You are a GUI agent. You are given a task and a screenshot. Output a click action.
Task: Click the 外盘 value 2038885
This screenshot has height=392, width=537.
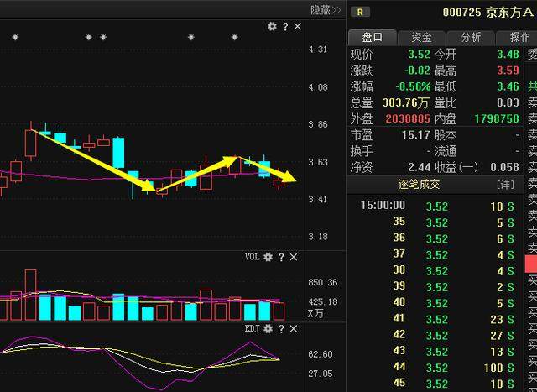(408, 118)
